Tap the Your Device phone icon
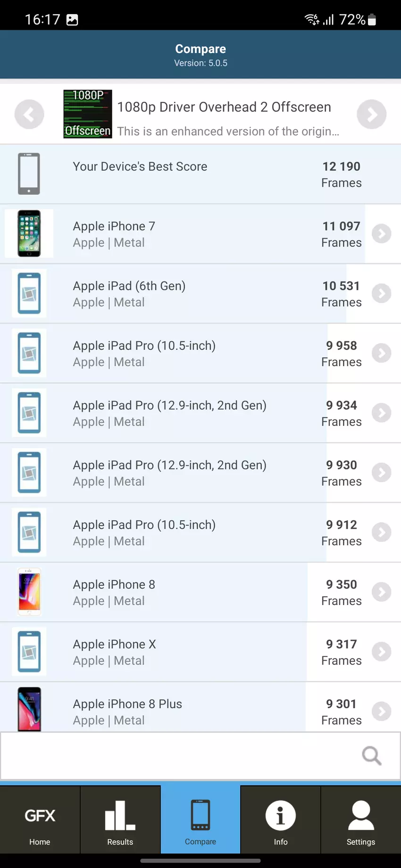Image resolution: width=401 pixels, height=868 pixels. [29, 174]
